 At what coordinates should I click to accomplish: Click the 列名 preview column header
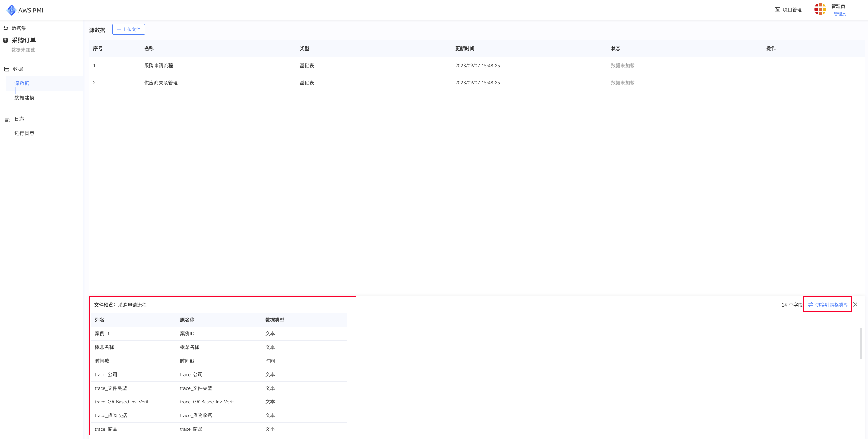[x=100, y=320]
